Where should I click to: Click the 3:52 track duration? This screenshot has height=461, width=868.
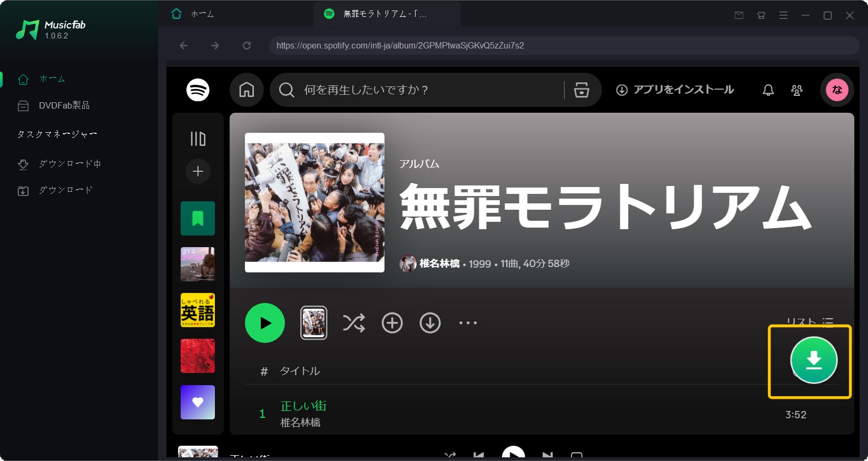(x=796, y=415)
